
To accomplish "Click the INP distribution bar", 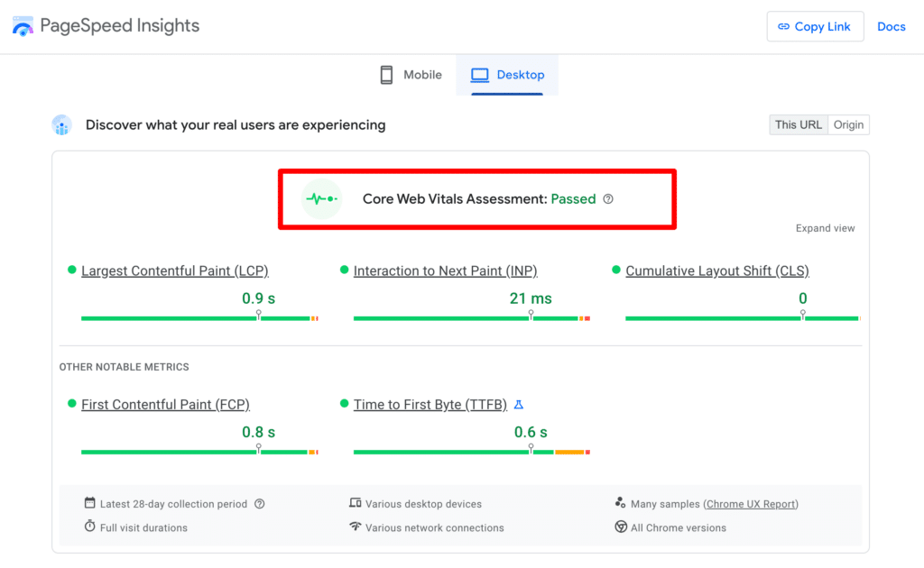I will tap(471, 318).
